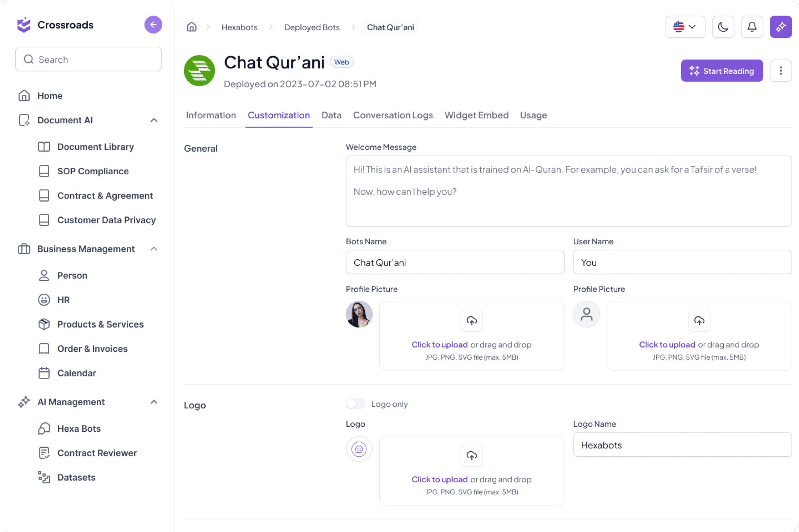The image size is (799, 532).
Task: Open the three-dot more options menu
Action: [x=780, y=71]
